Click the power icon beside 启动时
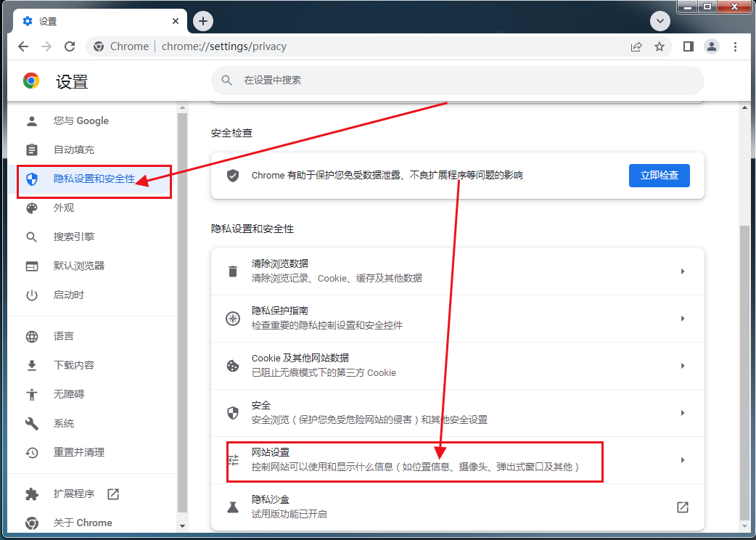The image size is (756, 540). (x=32, y=295)
